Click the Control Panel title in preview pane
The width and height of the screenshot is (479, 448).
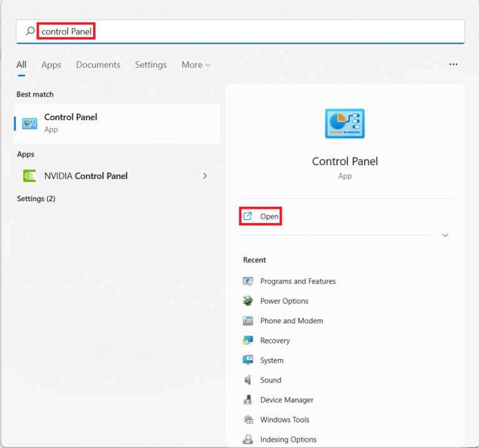(345, 161)
